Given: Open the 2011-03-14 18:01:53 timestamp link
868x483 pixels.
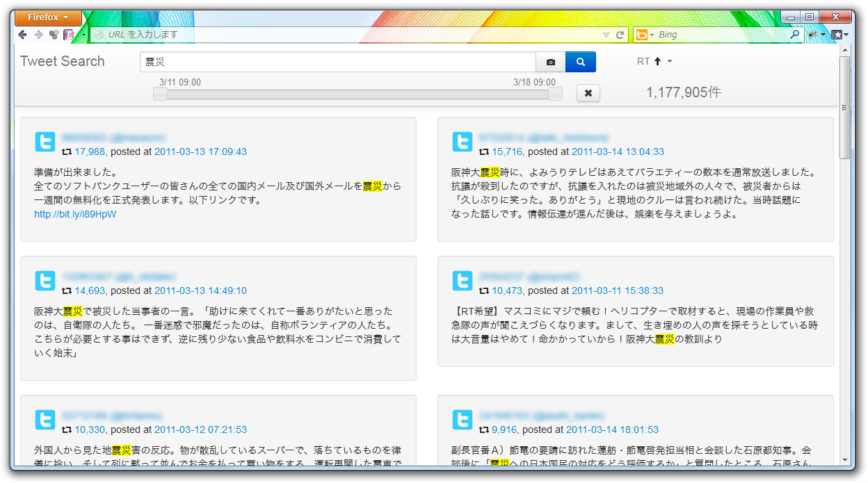Looking at the screenshot, I should pos(612,429).
